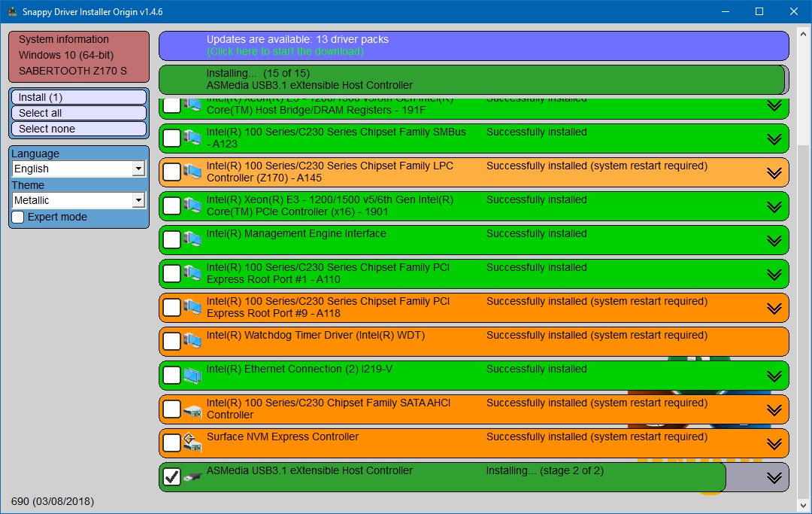This screenshot has height=514, width=812.
Task: Open the System information panel
Action: tap(79, 56)
